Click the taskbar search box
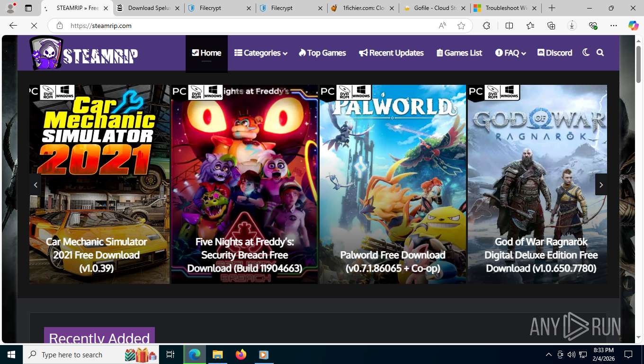Screen dimensions: 644x364 coord(91,355)
